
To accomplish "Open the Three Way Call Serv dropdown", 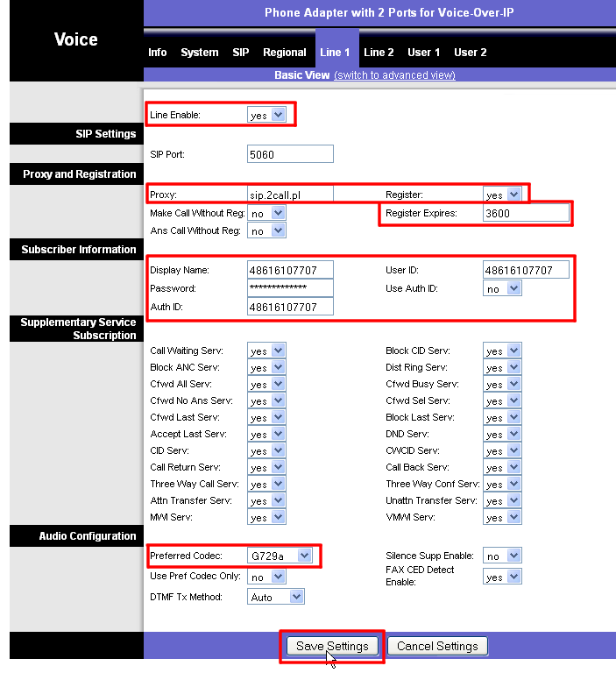I will click(x=266, y=484).
